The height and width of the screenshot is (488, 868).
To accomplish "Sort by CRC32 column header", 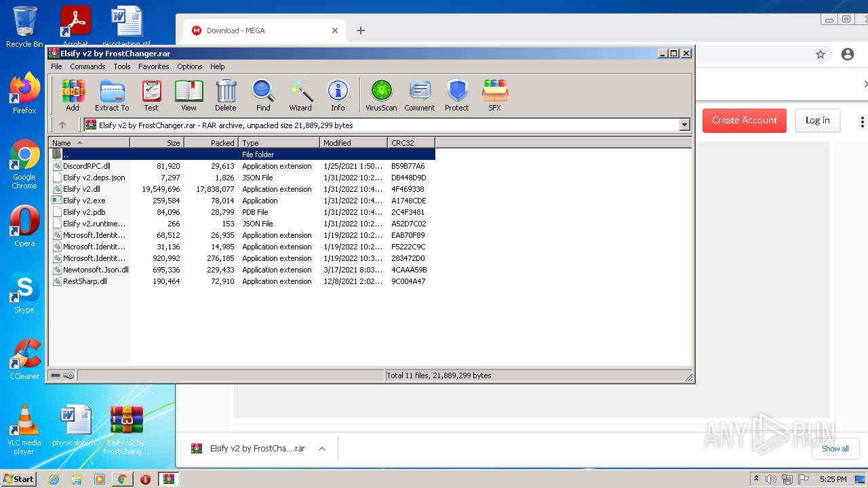I will (x=411, y=142).
